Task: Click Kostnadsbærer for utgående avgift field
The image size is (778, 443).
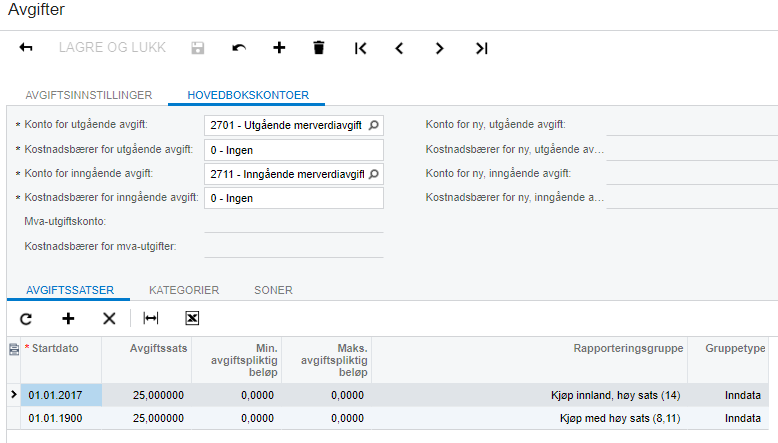Action: [x=294, y=150]
